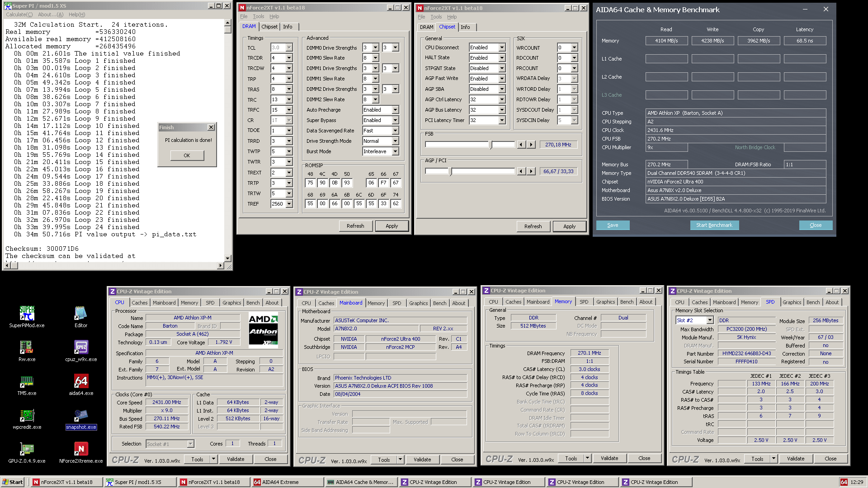The height and width of the screenshot is (488, 868).
Task: Switch to Chipset tab in left nForce2XT window
Action: 269,27
